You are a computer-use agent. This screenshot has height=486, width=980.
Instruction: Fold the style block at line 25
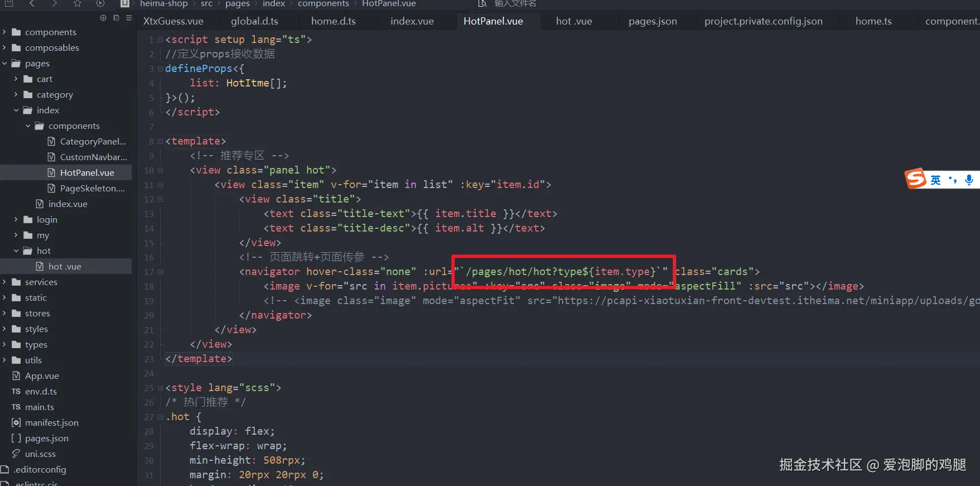161,388
